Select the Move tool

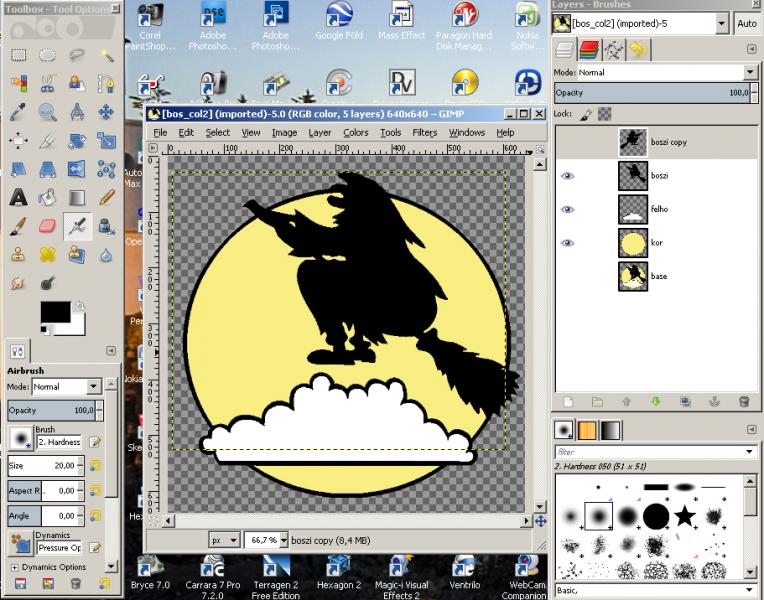click(106, 112)
